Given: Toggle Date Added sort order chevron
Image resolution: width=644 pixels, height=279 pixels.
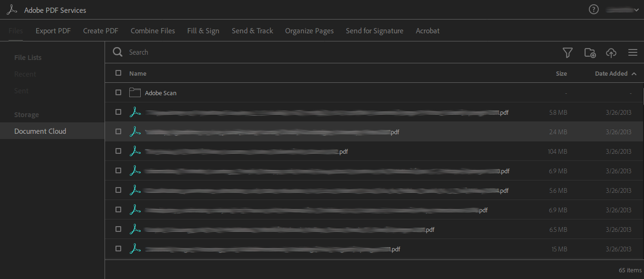Looking at the screenshot, I should point(634,73).
